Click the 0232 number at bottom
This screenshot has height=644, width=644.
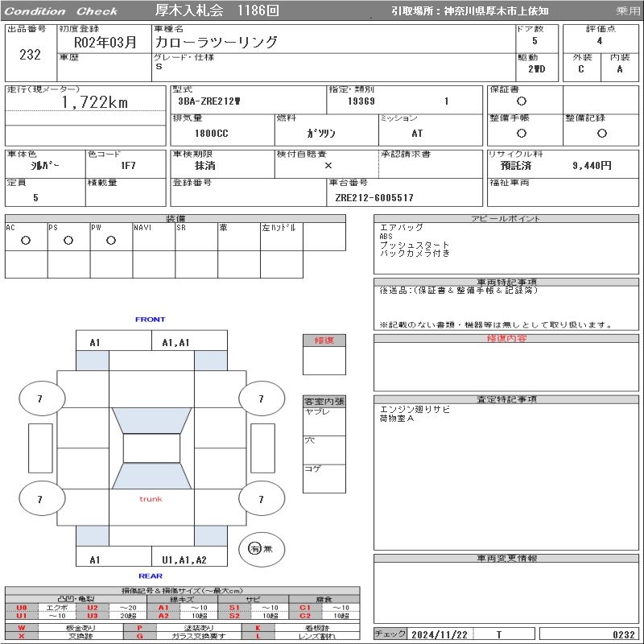pyautogui.click(x=624, y=634)
